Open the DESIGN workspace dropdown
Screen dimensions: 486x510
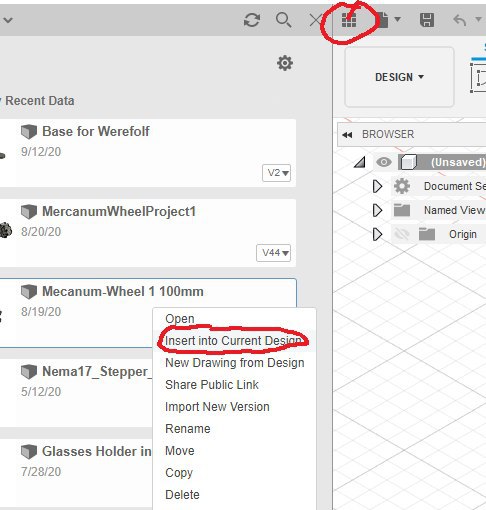[x=399, y=77]
